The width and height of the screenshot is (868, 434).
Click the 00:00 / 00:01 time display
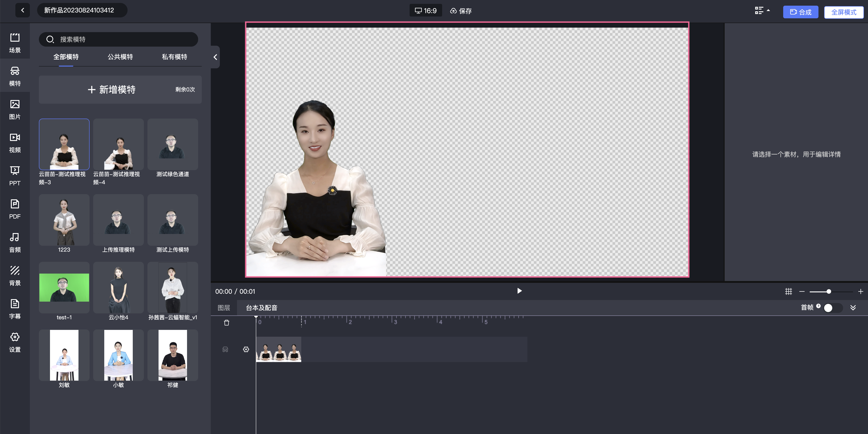tap(235, 291)
